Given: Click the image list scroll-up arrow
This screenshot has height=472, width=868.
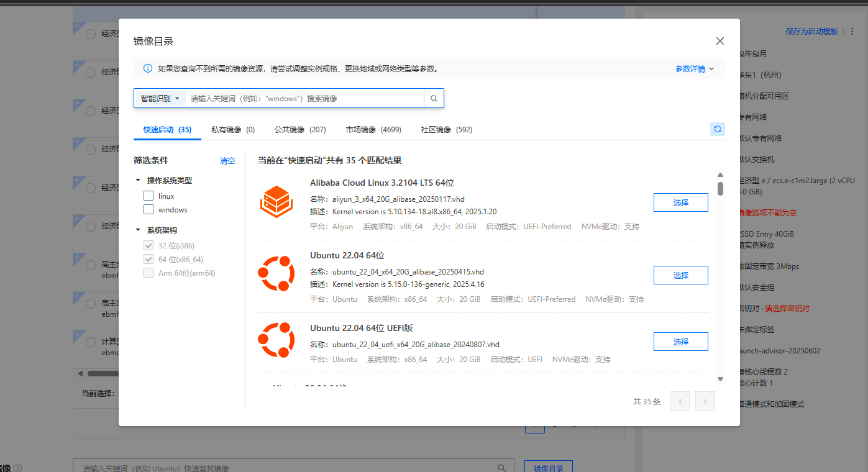Looking at the screenshot, I should coord(720,175).
